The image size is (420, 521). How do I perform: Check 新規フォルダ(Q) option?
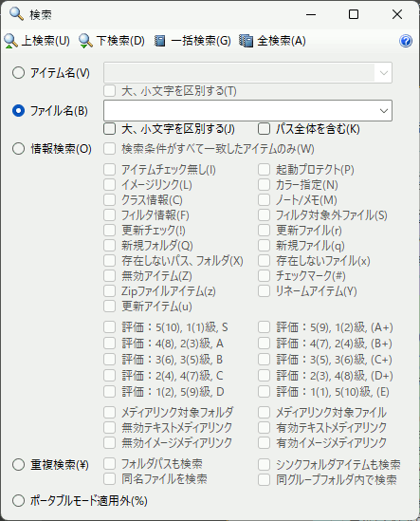coord(110,246)
